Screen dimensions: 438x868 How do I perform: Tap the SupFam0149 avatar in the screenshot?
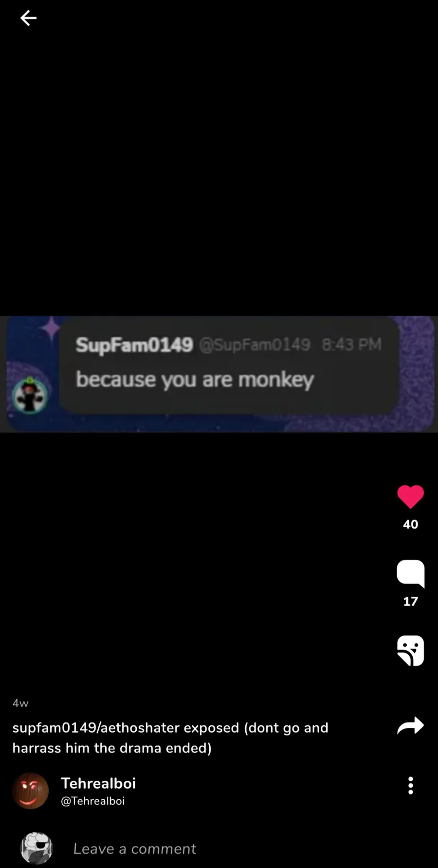click(30, 395)
